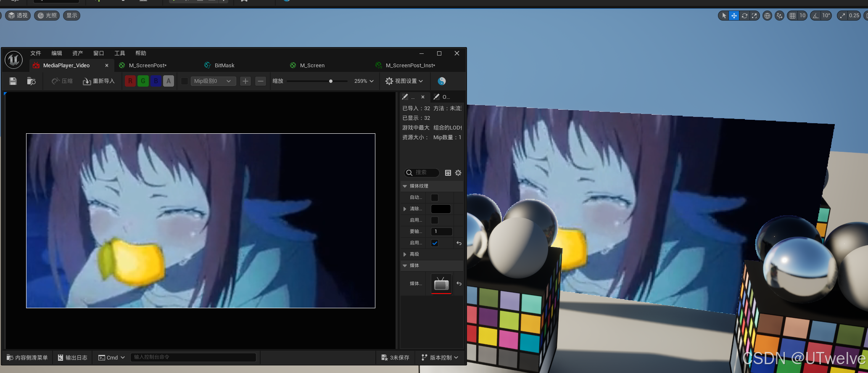Toggle the unchecked 启用 checkbox
The width and height of the screenshot is (868, 373).
[x=435, y=220]
